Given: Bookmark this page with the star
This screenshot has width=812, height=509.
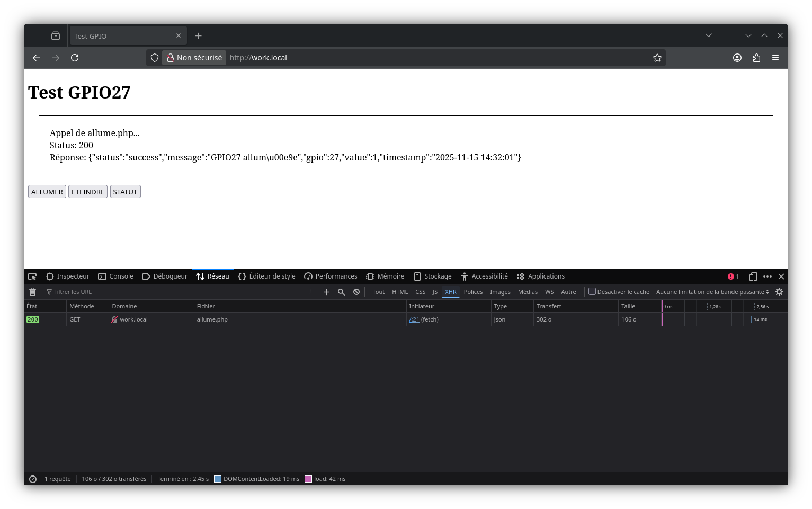Looking at the screenshot, I should 657,58.
